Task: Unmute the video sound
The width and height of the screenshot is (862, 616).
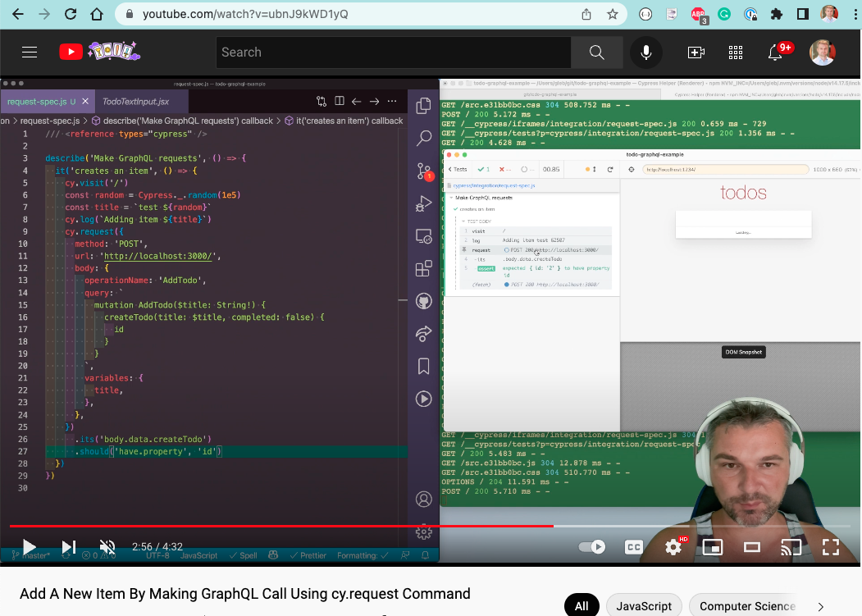Action: click(107, 547)
